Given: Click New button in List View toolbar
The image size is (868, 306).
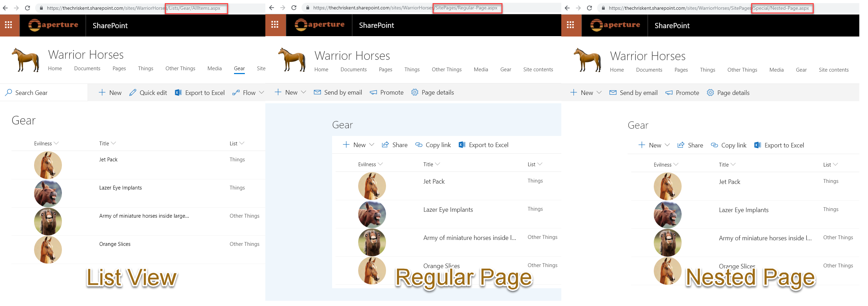Looking at the screenshot, I should (x=110, y=92).
